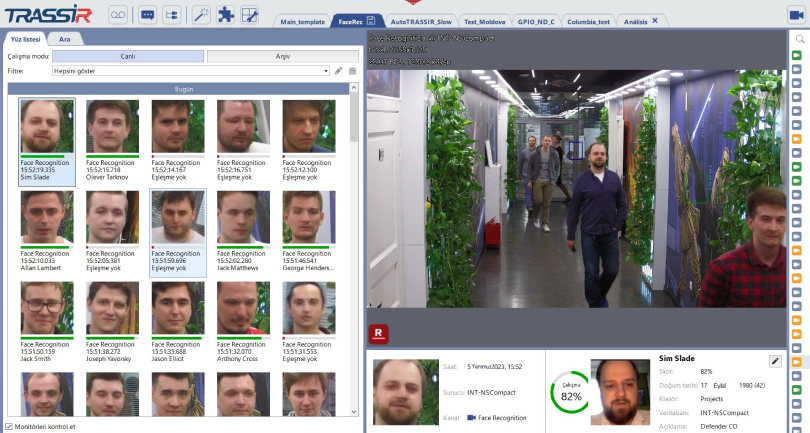The height and width of the screenshot is (433, 810).
Task: Click the Saat value 5 Temmuz2023, 15:52
Action: click(494, 367)
